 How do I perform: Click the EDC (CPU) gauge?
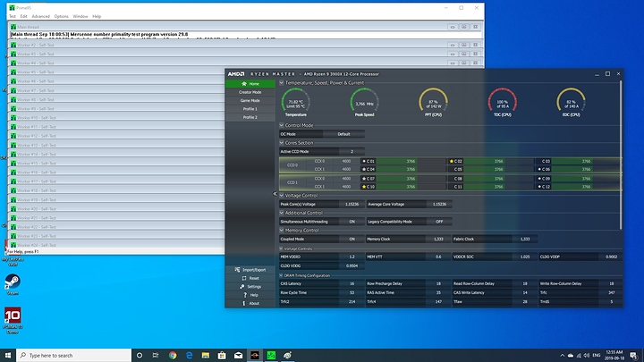571,102
